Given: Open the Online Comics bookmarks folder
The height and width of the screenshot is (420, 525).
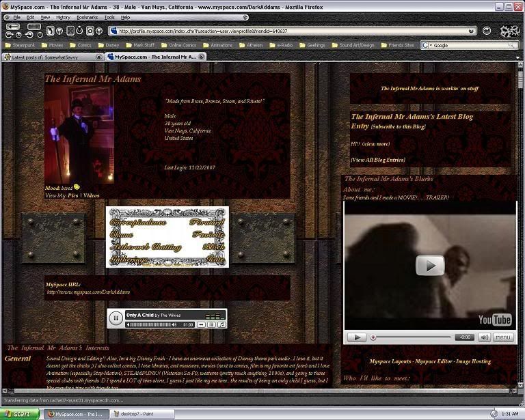Looking at the screenshot, I should click(x=178, y=45).
